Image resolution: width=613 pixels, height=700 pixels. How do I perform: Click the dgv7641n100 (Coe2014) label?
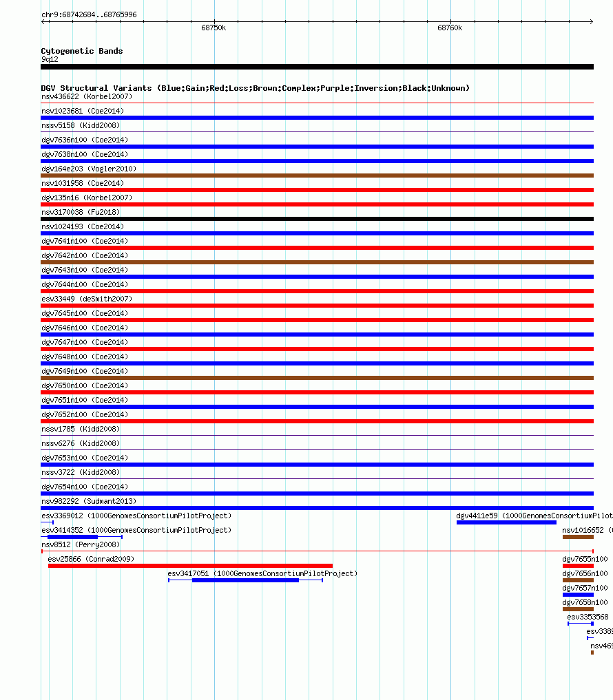pos(85,241)
